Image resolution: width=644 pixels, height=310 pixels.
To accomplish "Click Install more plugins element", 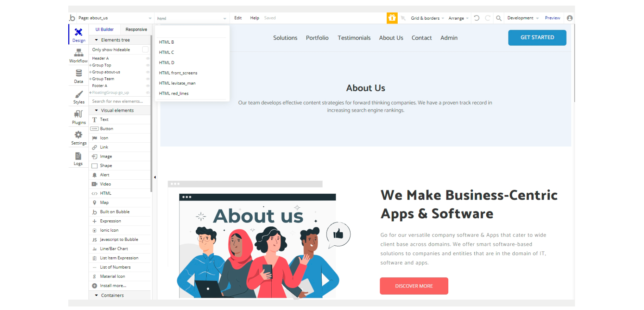I will point(120,286).
